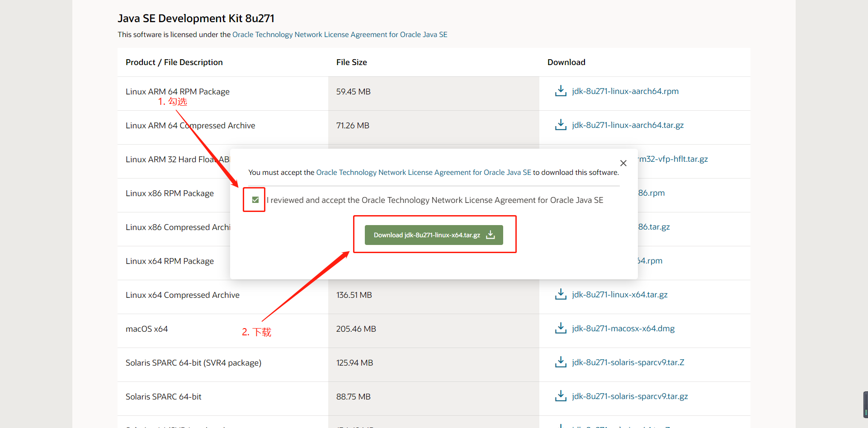
Task: Toggle the license agreement acceptance checkbox
Action: (255, 200)
